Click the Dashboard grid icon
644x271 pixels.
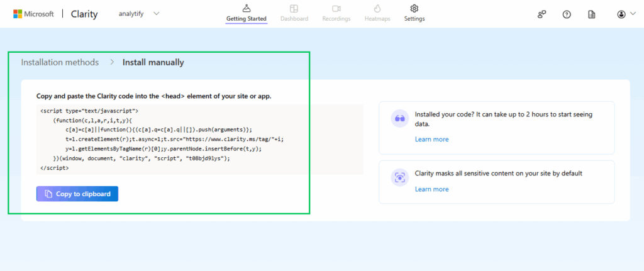pyautogui.click(x=294, y=8)
